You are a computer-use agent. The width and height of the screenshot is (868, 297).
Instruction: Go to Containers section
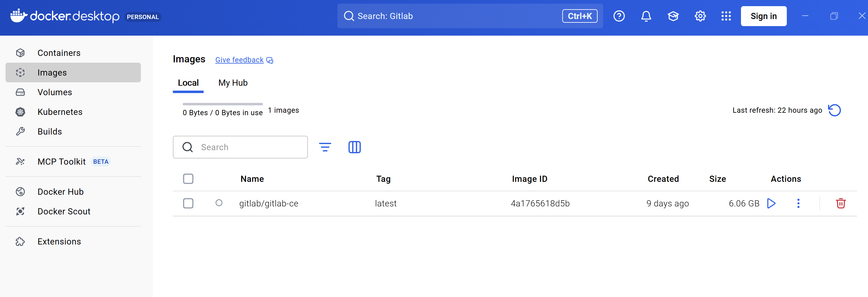tap(73, 53)
